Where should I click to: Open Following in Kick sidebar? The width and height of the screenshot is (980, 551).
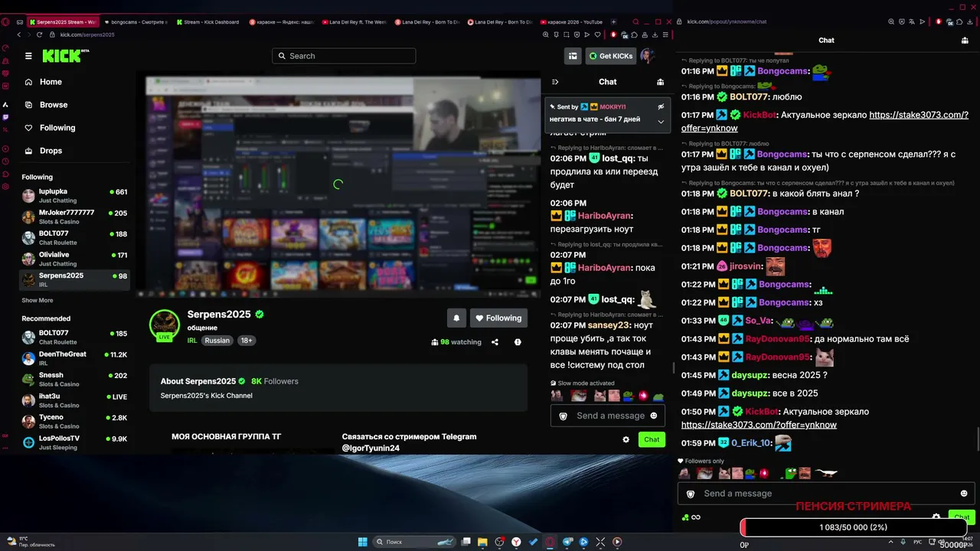point(49,128)
